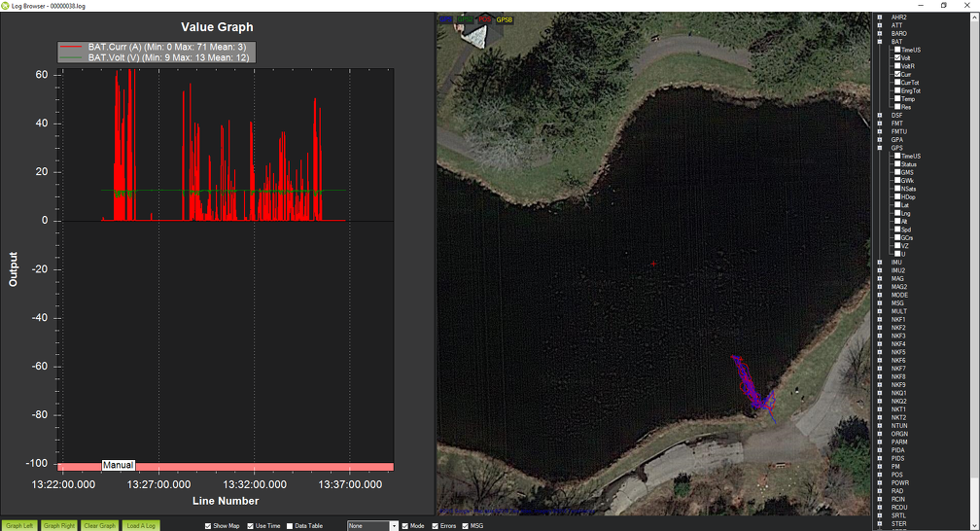Viewport: 980px width, 531px height.
Task: Toggle the Show Map checkbox
Action: pyautogui.click(x=208, y=526)
